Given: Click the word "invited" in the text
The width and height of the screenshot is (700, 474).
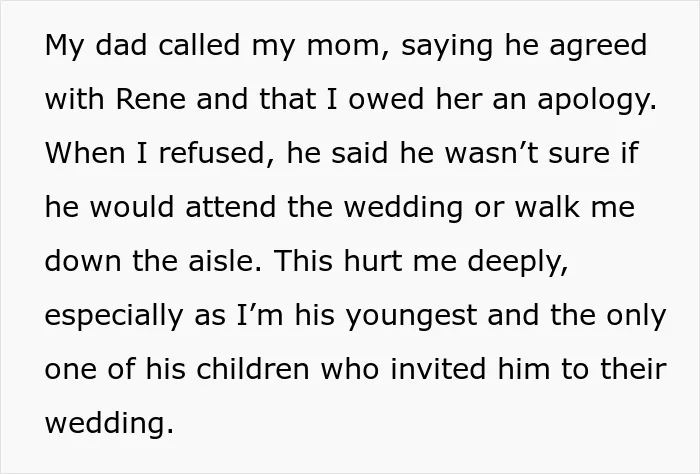Looking at the screenshot, I should click(438, 369).
